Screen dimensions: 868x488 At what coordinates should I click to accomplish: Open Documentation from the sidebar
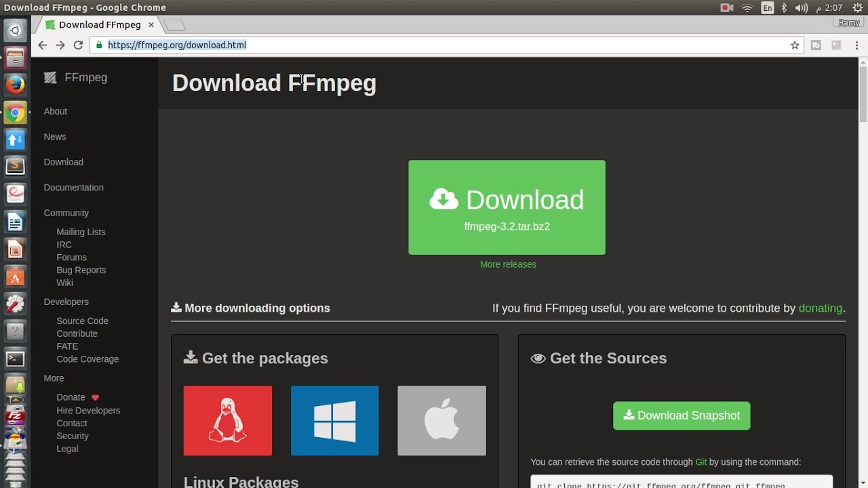[74, 188]
